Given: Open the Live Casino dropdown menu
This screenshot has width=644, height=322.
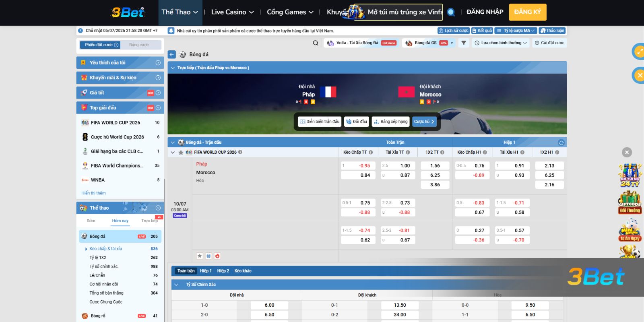Looking at the screenshot, I should click(x=232, y=12).
